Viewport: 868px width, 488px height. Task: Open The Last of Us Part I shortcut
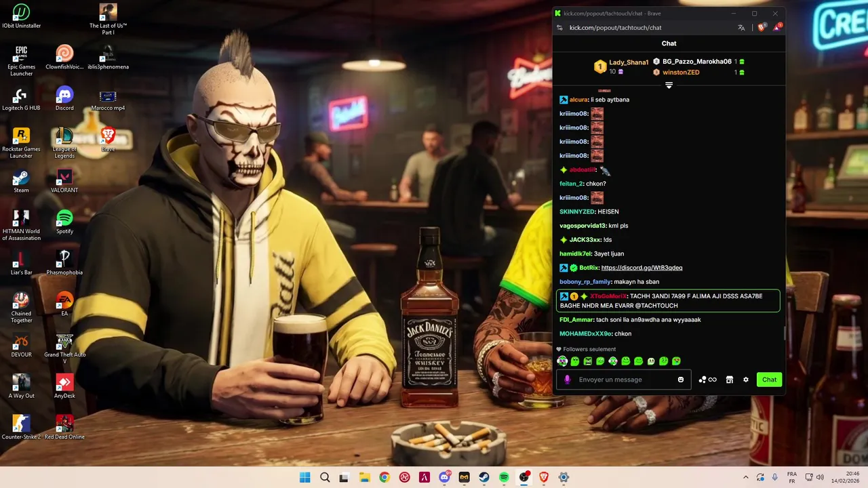(108, 20)
